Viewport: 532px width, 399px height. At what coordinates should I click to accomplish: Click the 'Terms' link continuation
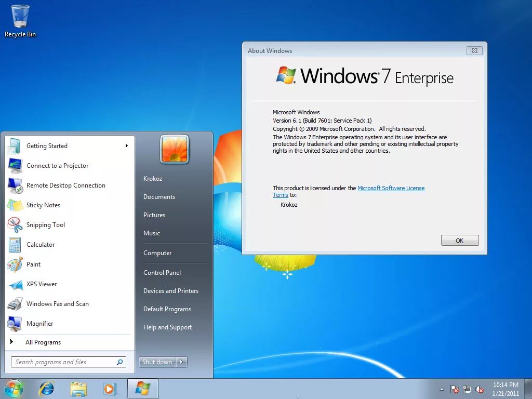281,195
